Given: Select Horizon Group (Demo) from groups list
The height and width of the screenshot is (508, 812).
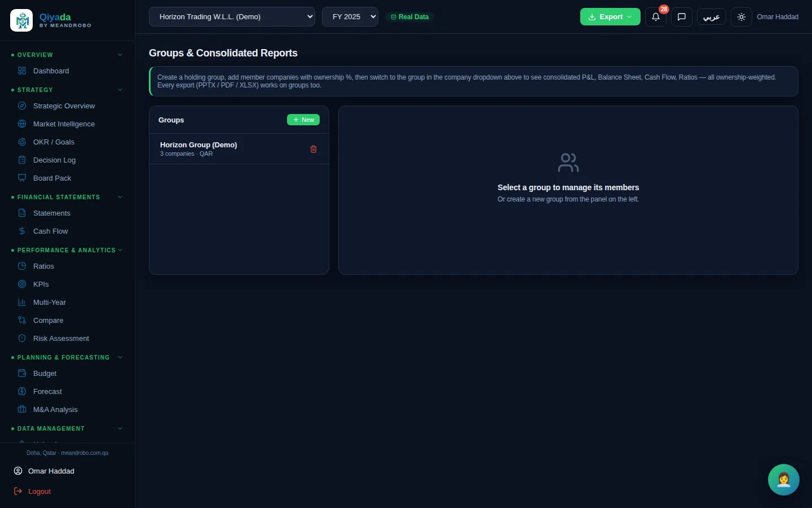Looking at the screenshot, I should 239,149.
